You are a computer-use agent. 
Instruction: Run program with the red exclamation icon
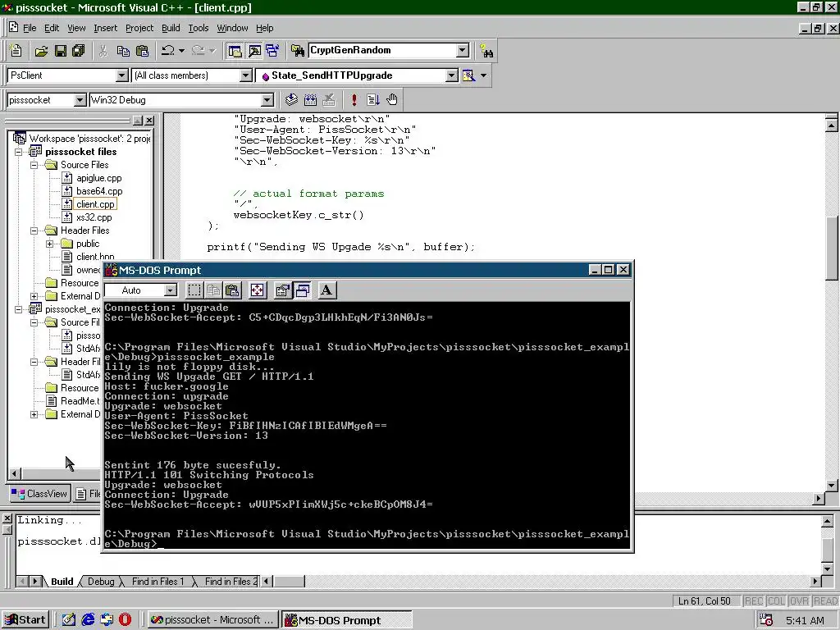354,99
